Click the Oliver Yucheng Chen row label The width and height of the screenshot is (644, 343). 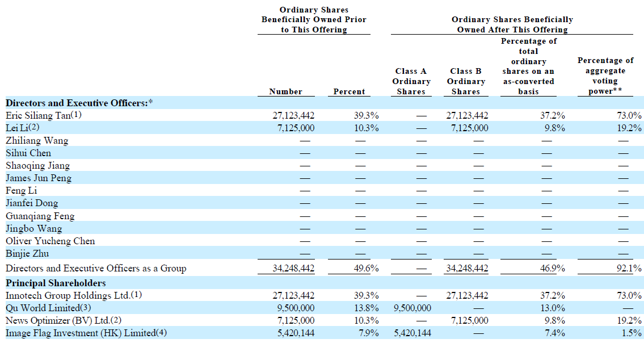tap(50, 241)
